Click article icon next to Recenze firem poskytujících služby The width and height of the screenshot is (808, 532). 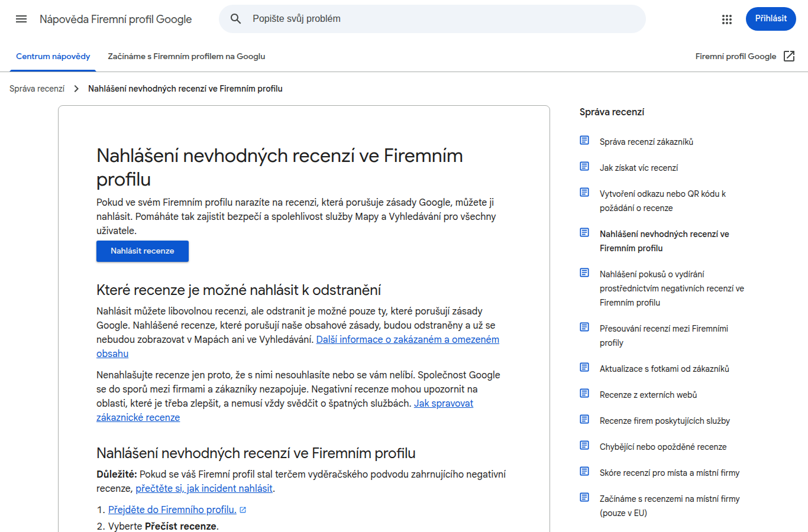coord(584,419)
